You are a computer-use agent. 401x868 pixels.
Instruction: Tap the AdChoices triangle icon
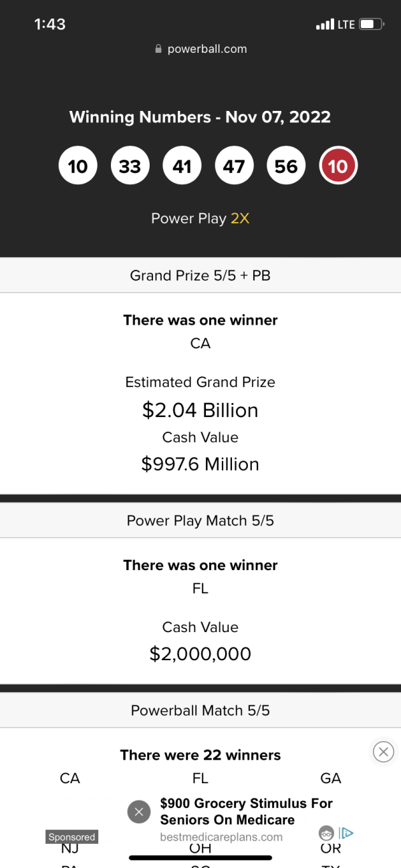346,833
